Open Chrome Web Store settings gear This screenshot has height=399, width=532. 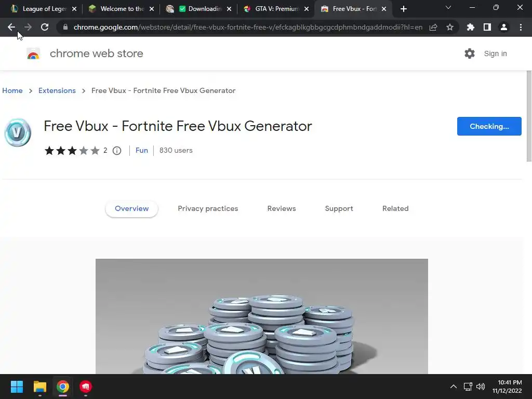pos(470,54)
